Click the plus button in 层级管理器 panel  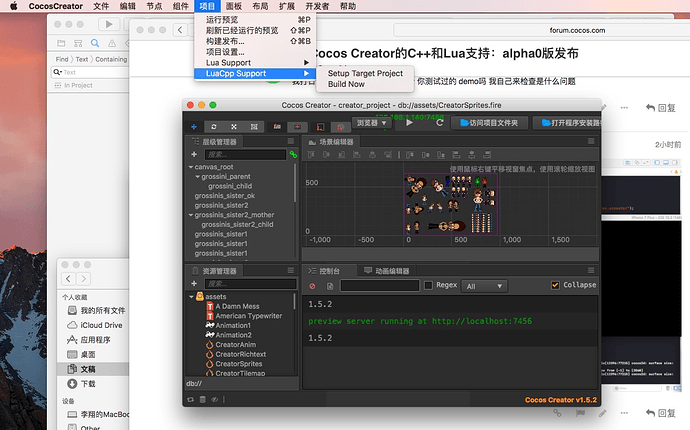194,154
